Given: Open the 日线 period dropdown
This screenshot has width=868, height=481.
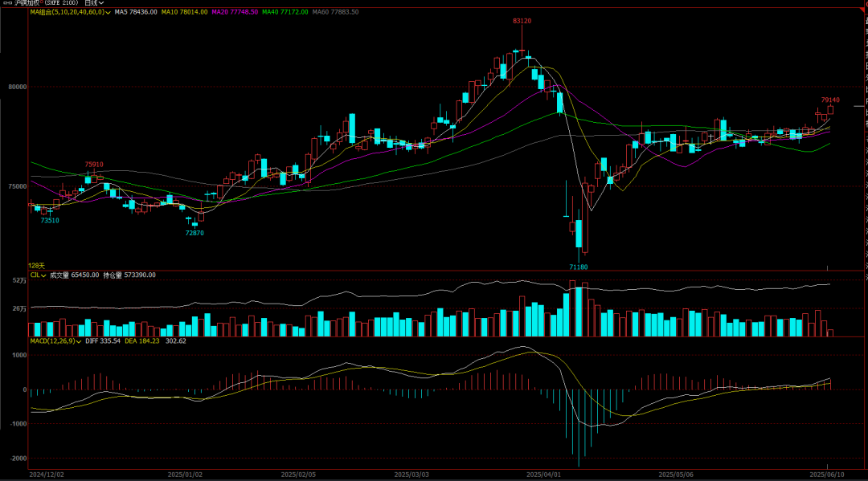Looking at the screenshot, I should 93,2.
